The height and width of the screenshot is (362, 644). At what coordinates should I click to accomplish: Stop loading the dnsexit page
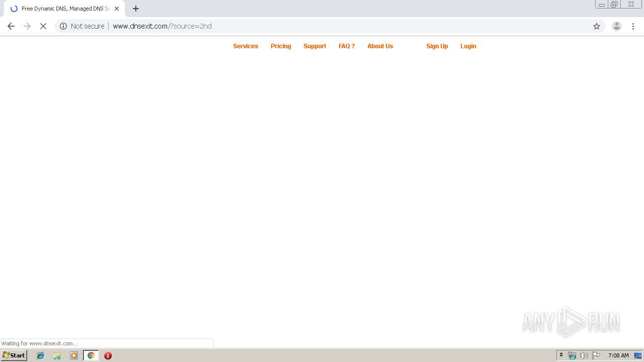point(43,26)
